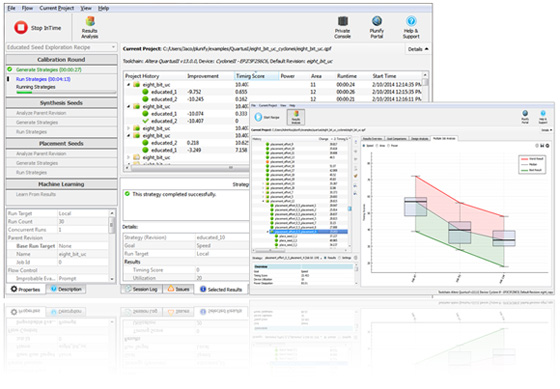Click the Running Strategies green progress bar
This screenshot has width=560, height=389.
coord(24,93)
